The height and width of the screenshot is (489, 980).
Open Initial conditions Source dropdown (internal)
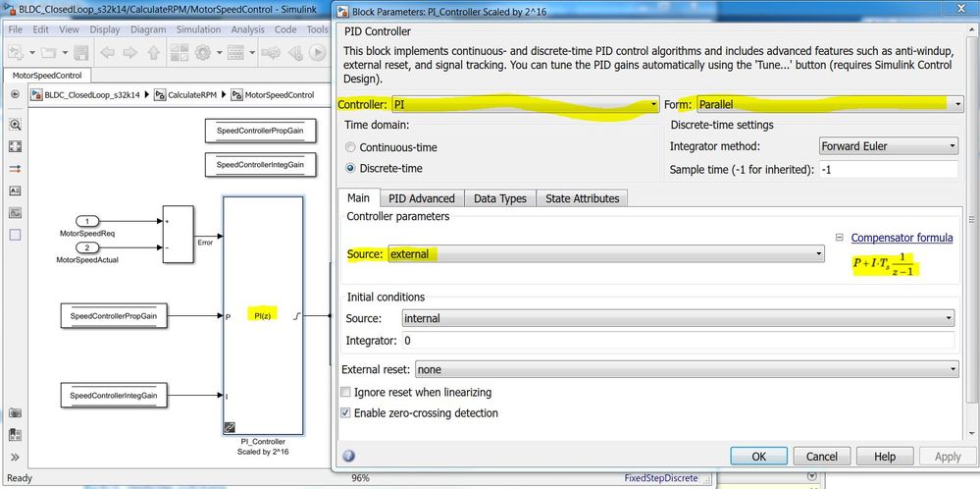[x=679, y=318]
